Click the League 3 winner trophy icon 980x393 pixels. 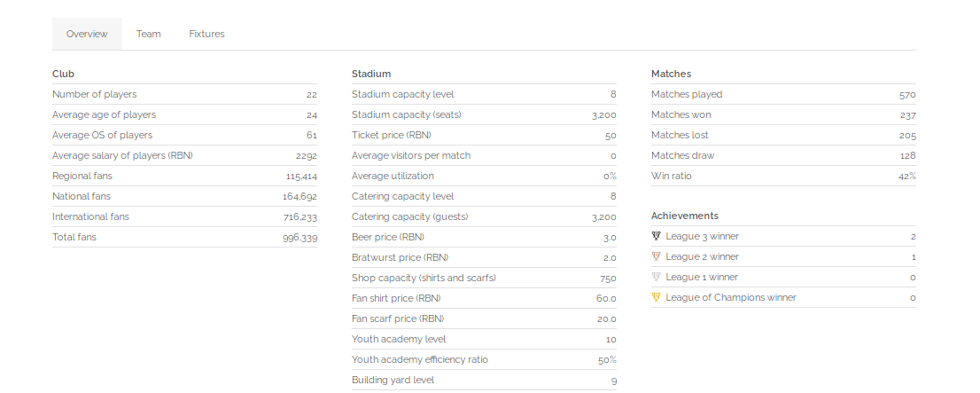[x=656, y=236]
